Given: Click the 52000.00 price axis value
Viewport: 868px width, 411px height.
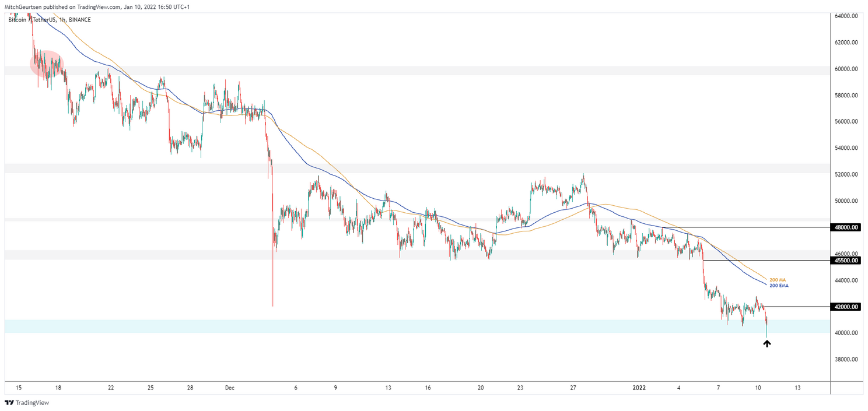Looking at the screenshot, I should point(846,174).
